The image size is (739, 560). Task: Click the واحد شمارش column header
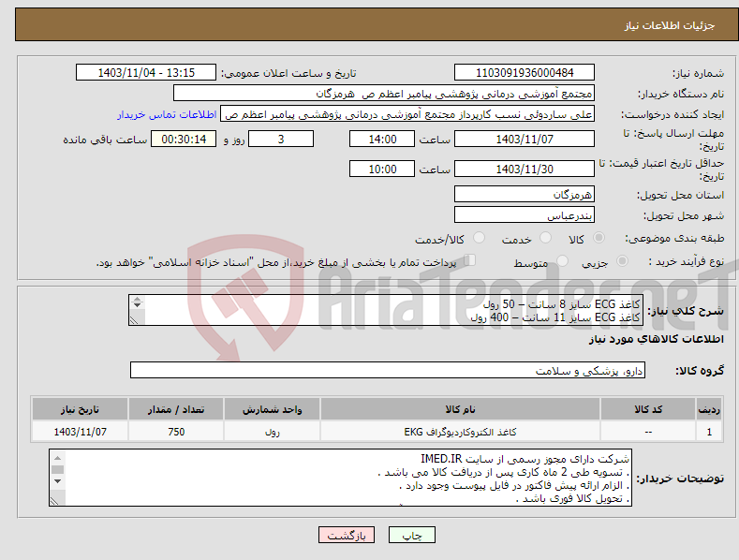click(x=272, y=409)
